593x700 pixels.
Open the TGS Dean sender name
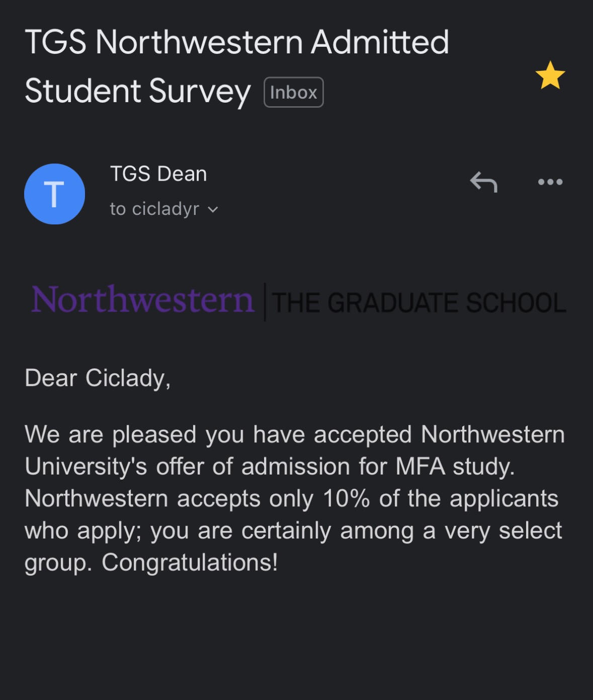[x=158, y=174]
